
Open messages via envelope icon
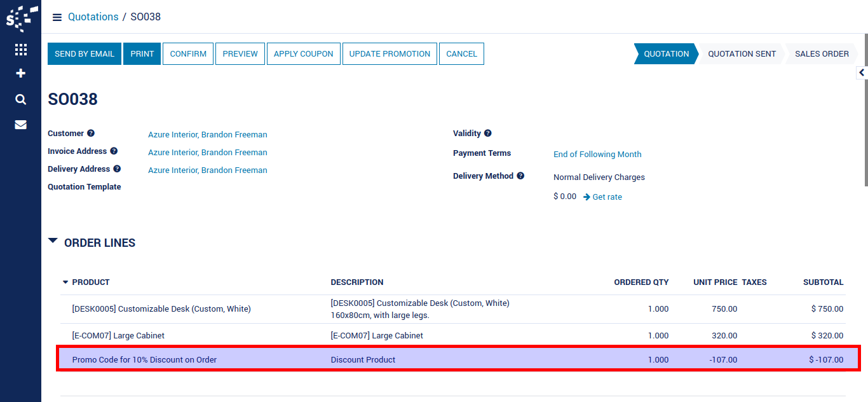coord(20,125)
